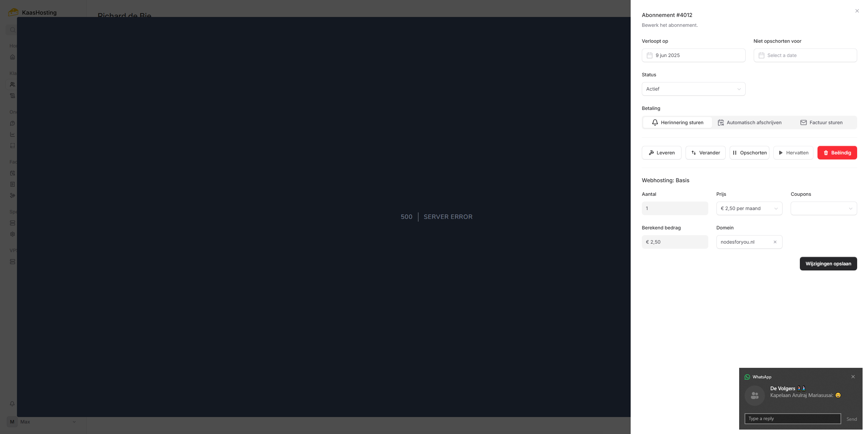Click the Hervatten play button
Screen dimensions: 868x434
(793, 153)
